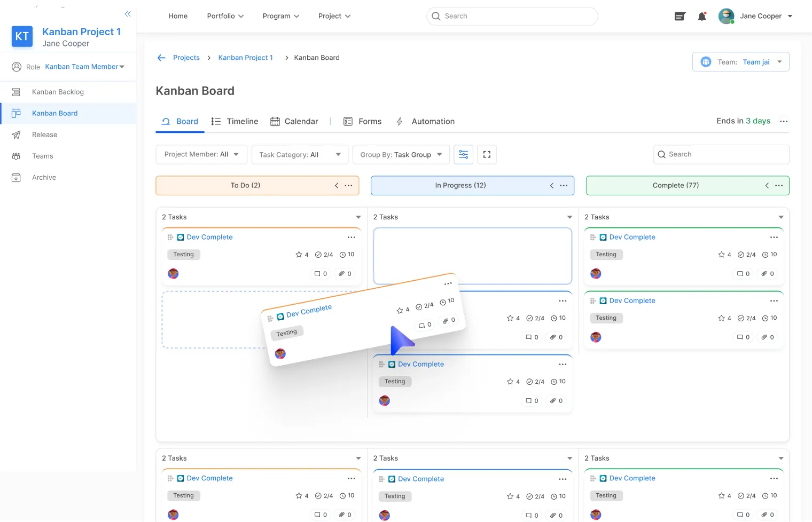Open the Portfolio menu
812x522 pixels.
click(x=225, y=16)
